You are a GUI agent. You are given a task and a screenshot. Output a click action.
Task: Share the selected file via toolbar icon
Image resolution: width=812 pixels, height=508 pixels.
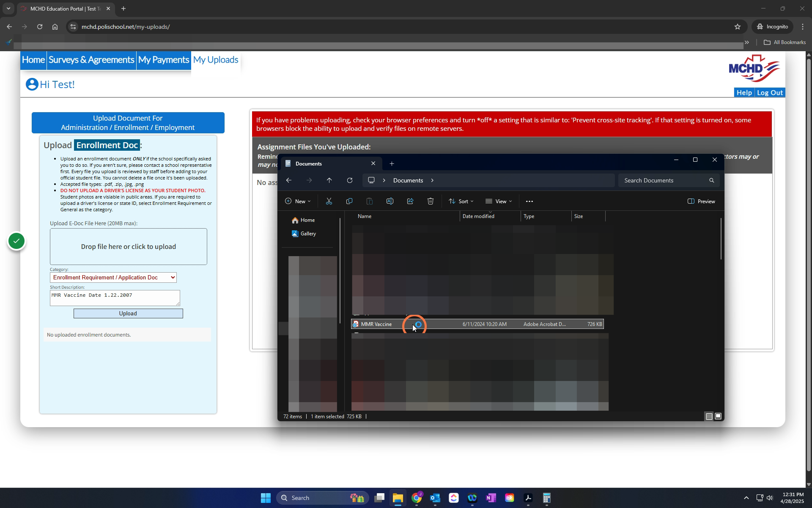[410, 202]
